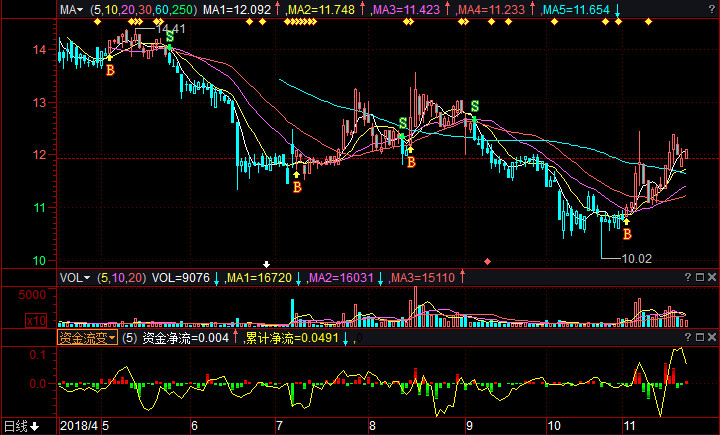
Task: Click the 10.02 low price label
Action: tap(636, 259)
